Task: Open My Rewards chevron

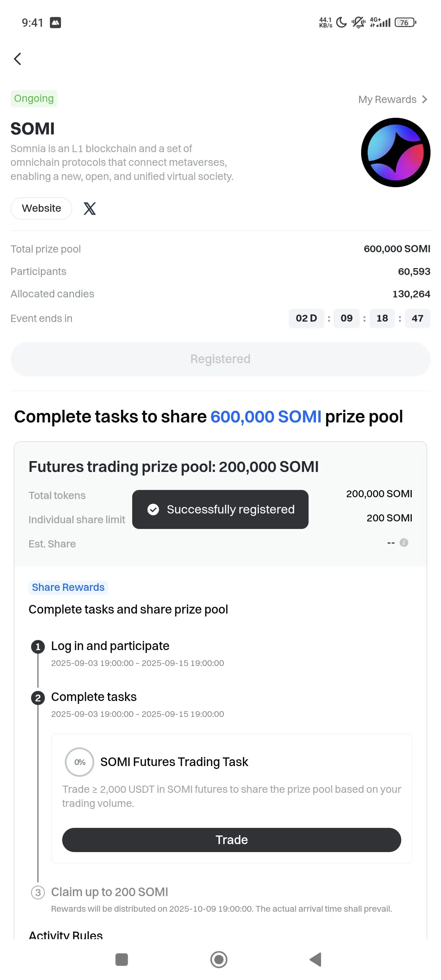Action: pyautogui.click(x=424, y=100)
